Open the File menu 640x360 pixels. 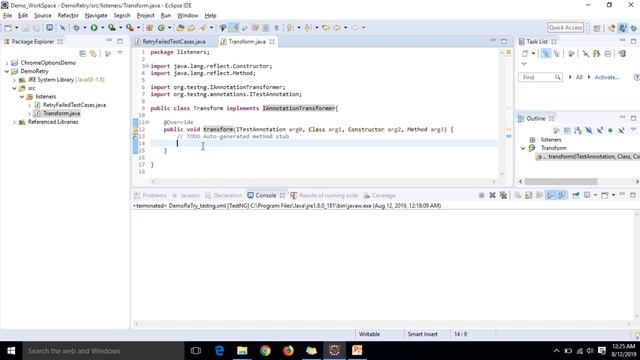point(7,16)
